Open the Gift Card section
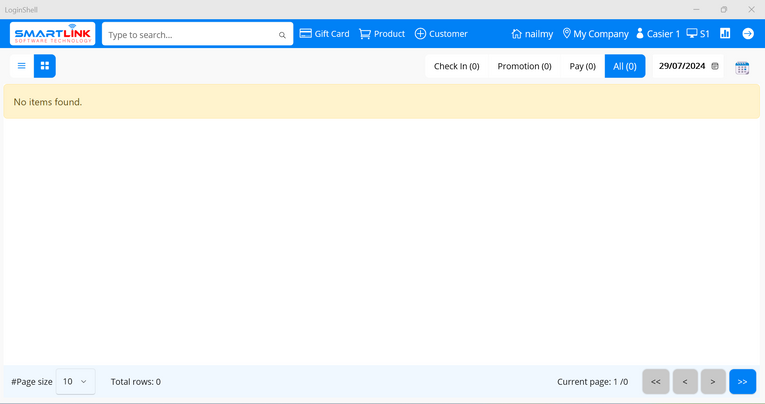Viewport: 765px width, 404px height. coord(324,34)
